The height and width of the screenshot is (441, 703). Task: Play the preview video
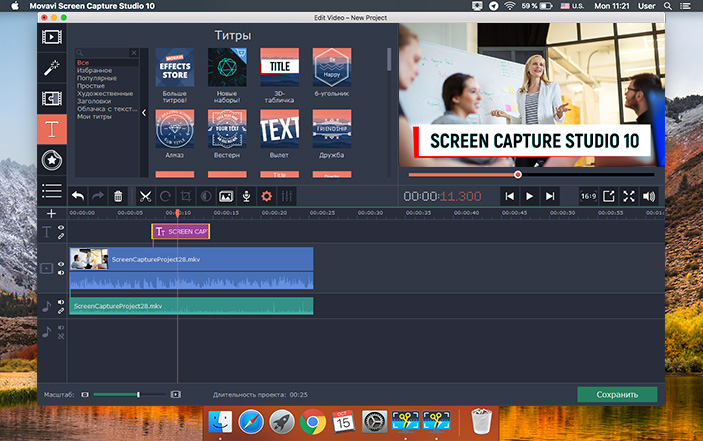click(x=529, y=196)
